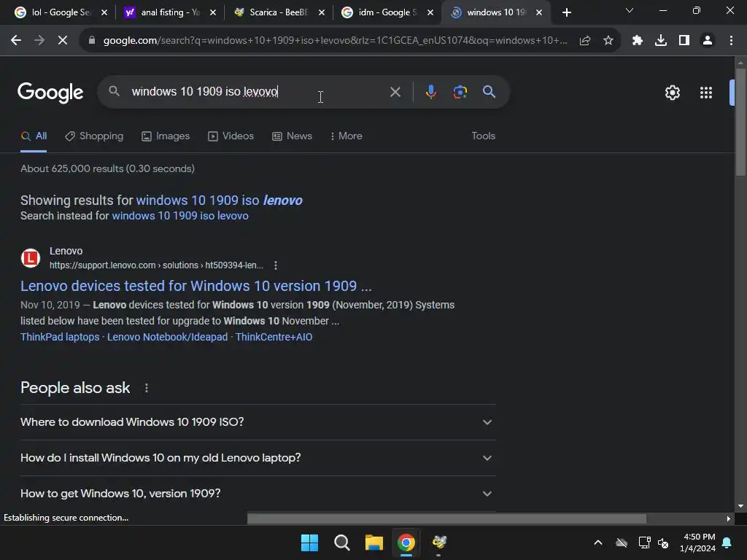Open Lenovo devices tested for Windows 10 result
This screenshot has width=747, height=560.
(196, 286)
